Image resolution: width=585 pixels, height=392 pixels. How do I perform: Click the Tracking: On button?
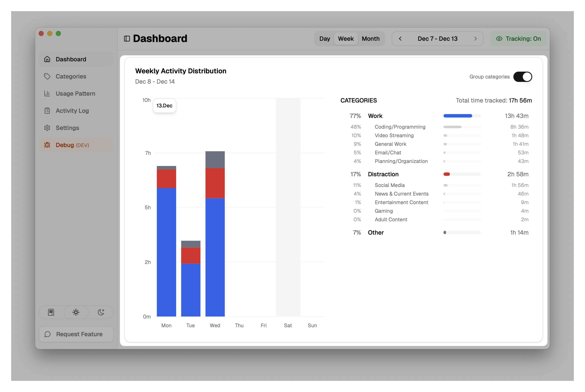tap(518, 39)
